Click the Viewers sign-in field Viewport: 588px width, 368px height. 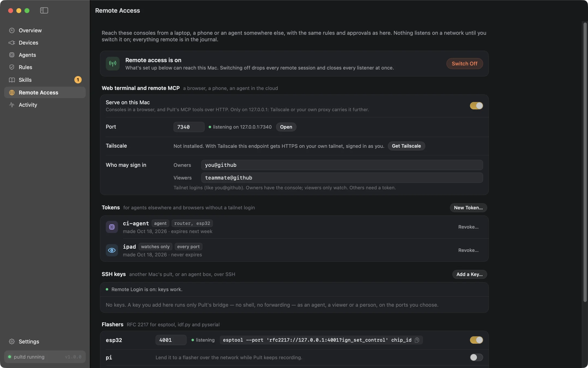pos(342,178)
